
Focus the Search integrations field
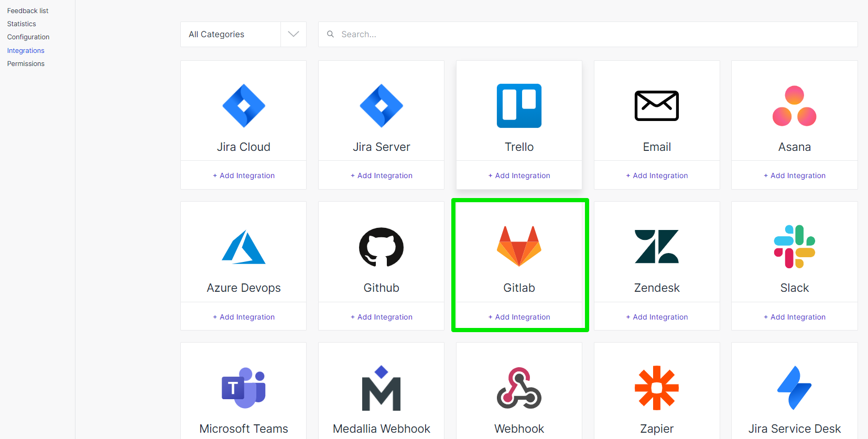tap(588, 34)
